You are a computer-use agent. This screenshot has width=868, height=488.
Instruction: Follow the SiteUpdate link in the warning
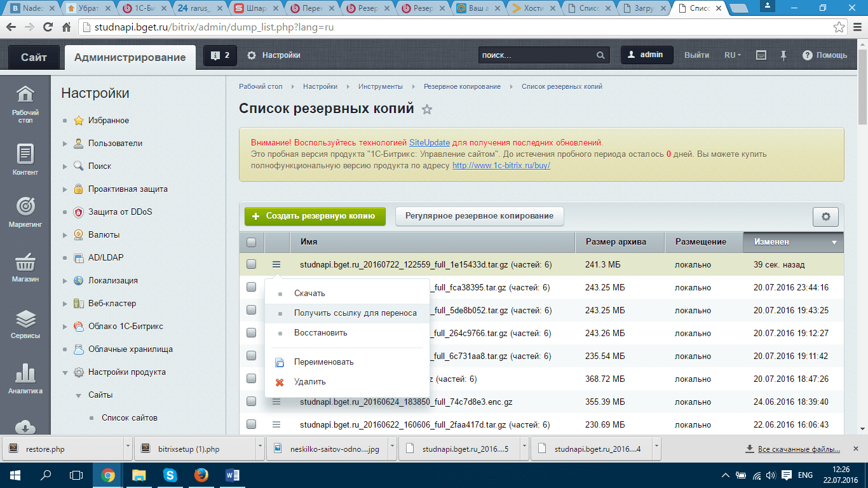point(429,143)
